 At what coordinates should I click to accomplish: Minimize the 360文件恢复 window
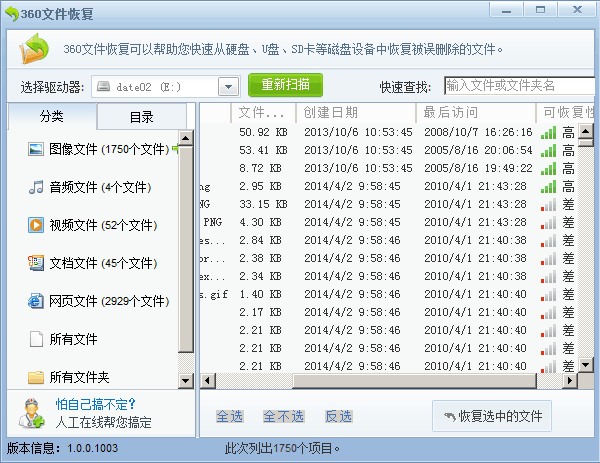(506, 10)
